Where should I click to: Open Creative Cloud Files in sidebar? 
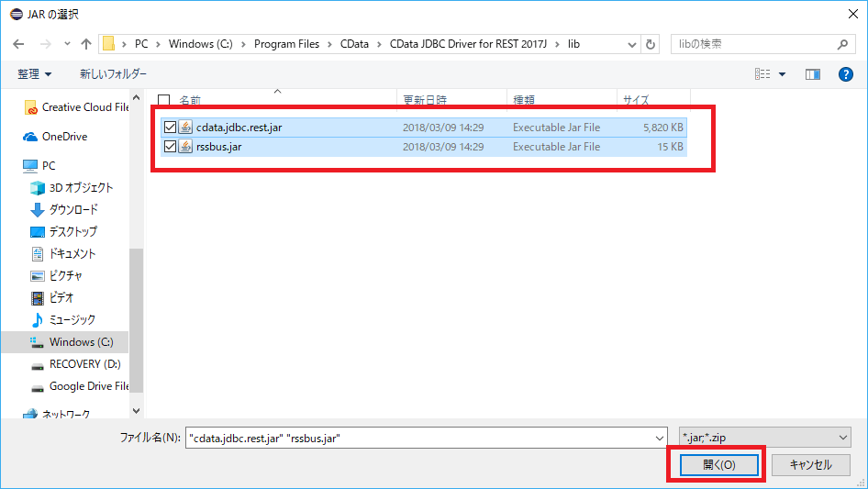coord(75,107)
